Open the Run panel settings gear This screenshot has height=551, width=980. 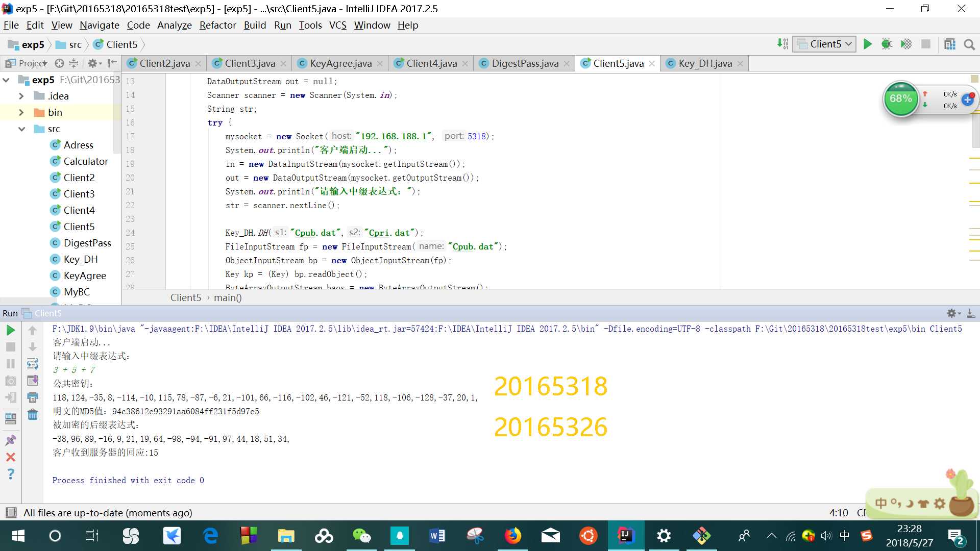[953, 313]
